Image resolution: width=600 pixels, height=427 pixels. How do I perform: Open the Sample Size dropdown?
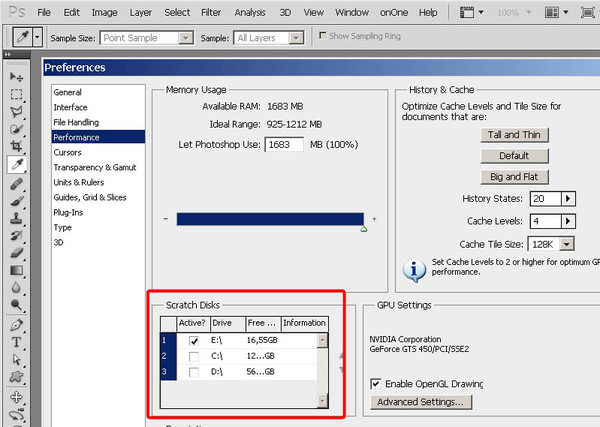(185, 38)
